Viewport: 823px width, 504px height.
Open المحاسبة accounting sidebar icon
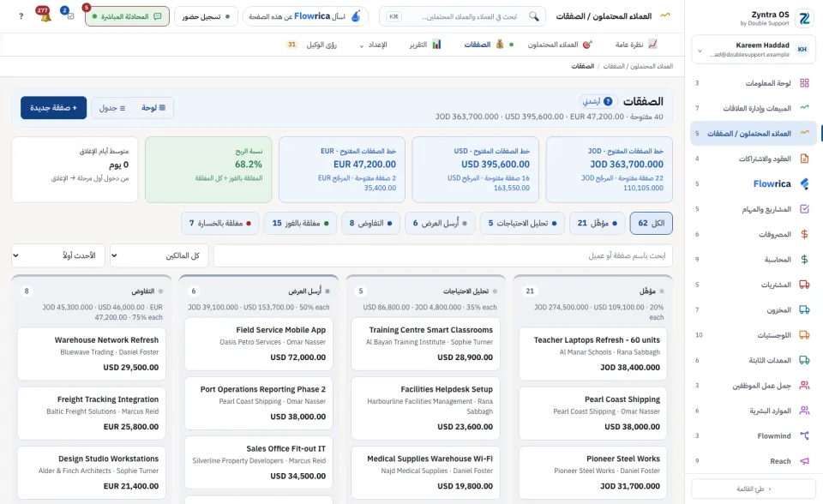pyautogui.click(x=804, y=260)
